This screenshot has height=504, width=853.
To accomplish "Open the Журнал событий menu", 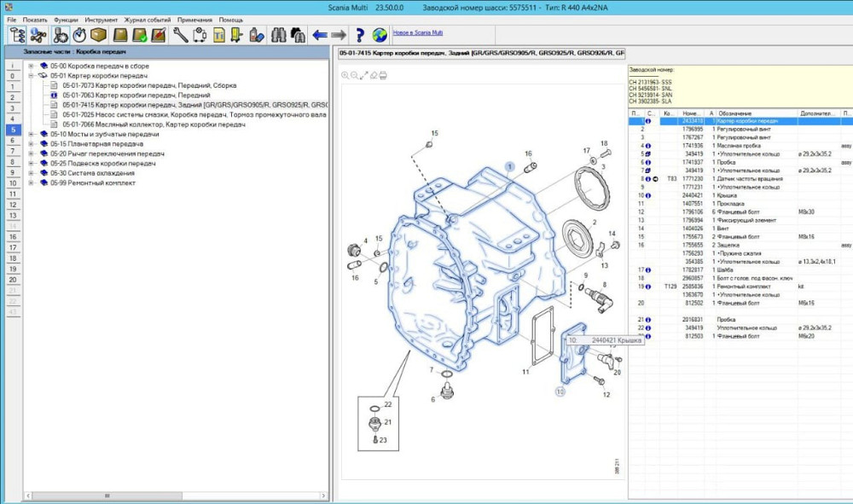I will coord(147,20).
